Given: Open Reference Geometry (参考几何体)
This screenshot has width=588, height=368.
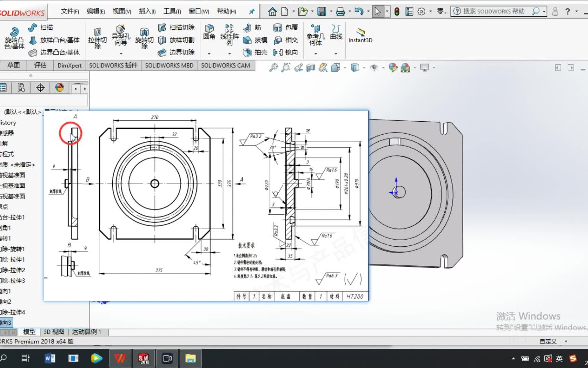Looking at the screenshot, I should pyautogui.click(x=315, y=35).
